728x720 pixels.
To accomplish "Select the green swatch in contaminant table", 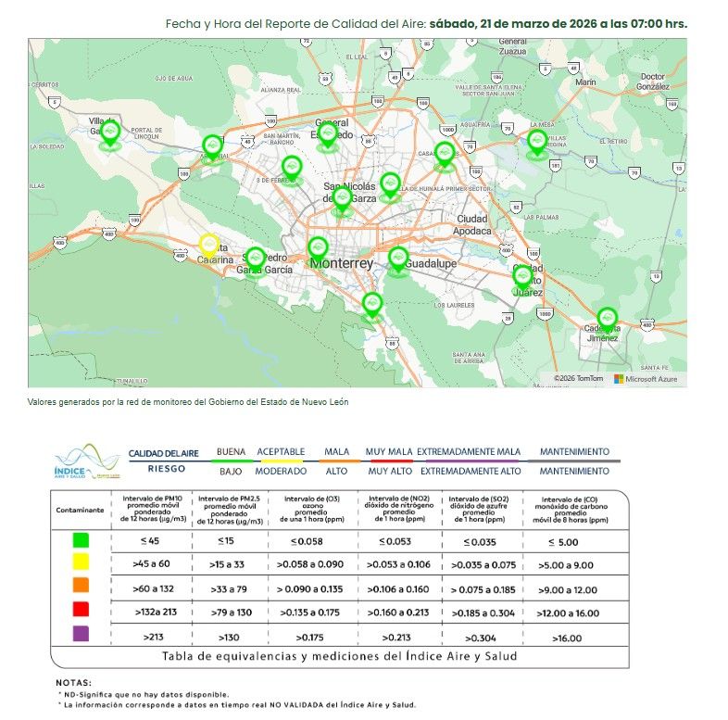I will point(80,539).
